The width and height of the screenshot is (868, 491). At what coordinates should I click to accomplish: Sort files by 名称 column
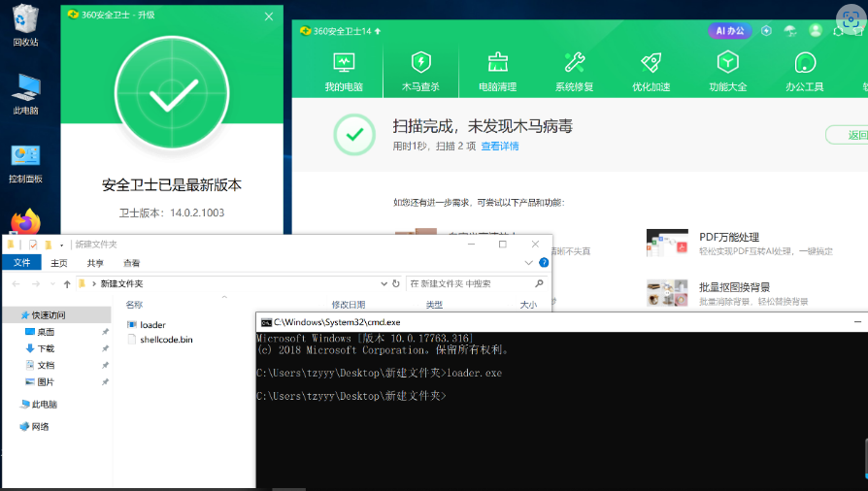pos(134,305)
